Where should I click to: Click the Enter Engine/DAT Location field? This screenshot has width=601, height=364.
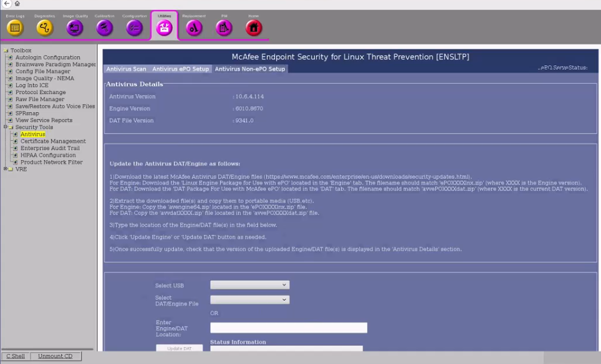288,328
